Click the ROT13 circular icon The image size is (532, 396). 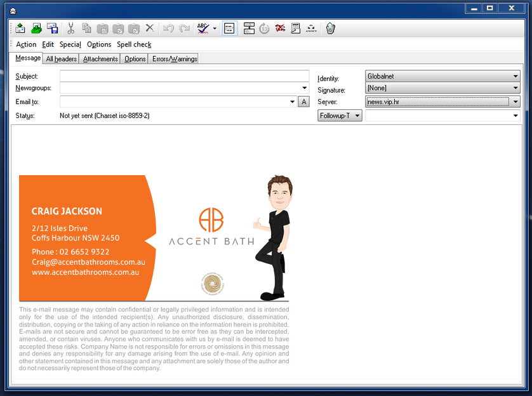264,29
